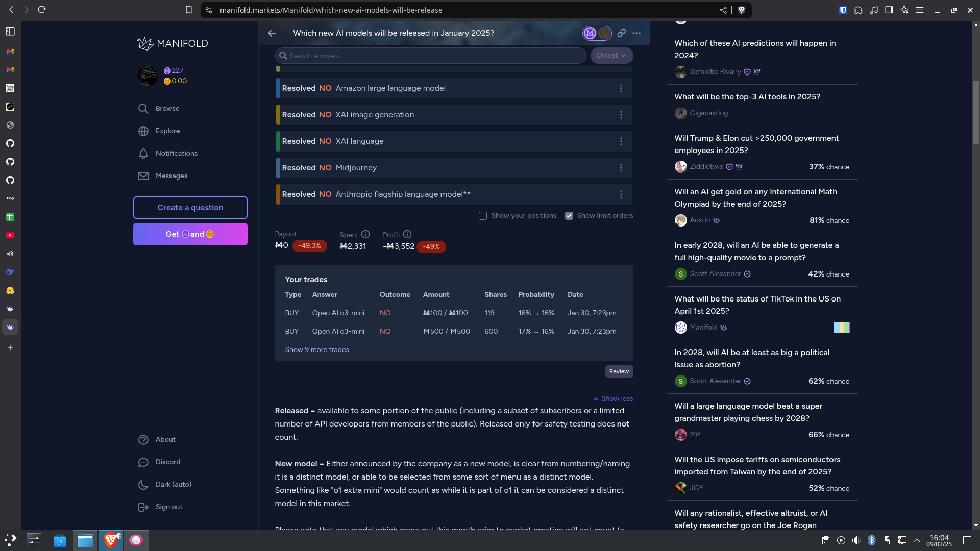Open 'Which of these AI predictions' market
Screen dimensions: 980x551
pos(755,49)
